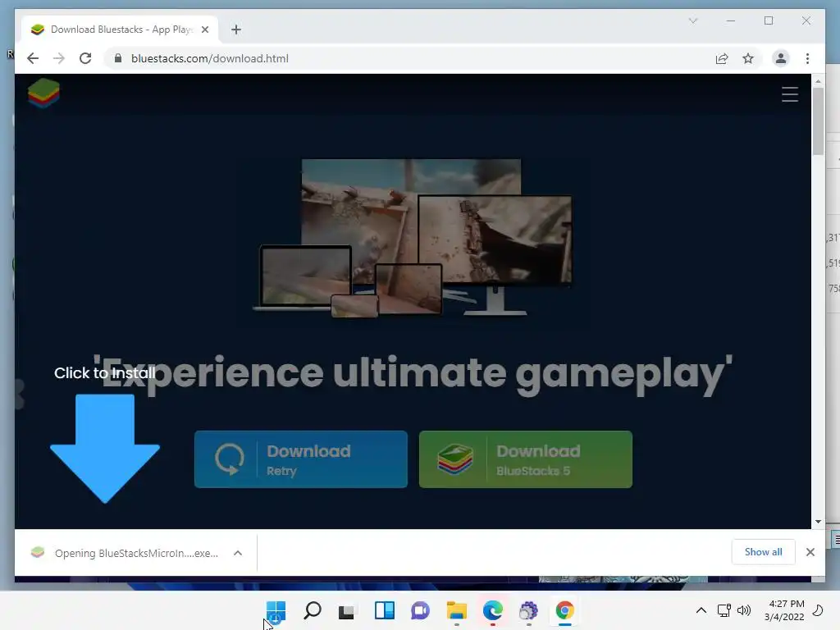Close the downloads bar
The image size is (840, 630).
[x=810, y=552]
